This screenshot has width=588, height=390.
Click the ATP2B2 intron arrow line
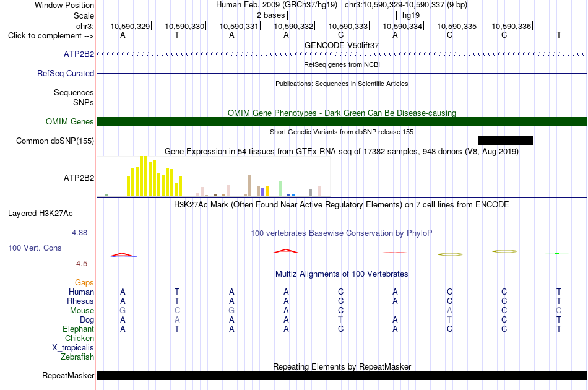pyautogui.click(x=342, y=54)
